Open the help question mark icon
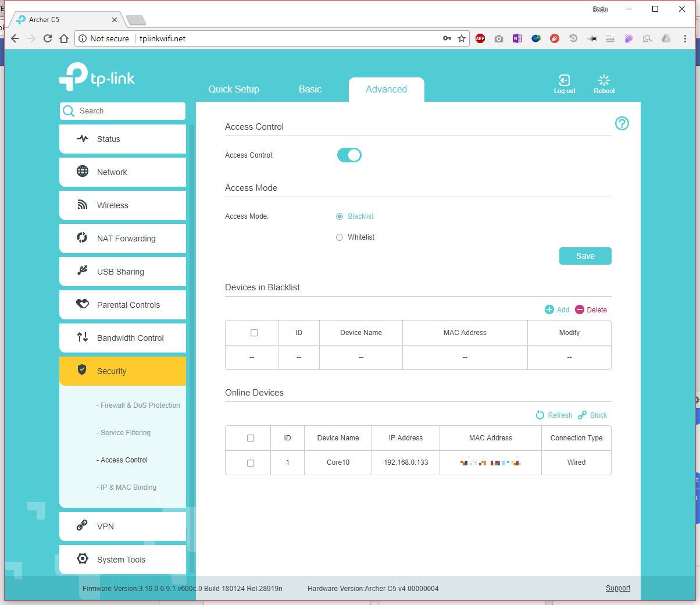 click(622, 123)
